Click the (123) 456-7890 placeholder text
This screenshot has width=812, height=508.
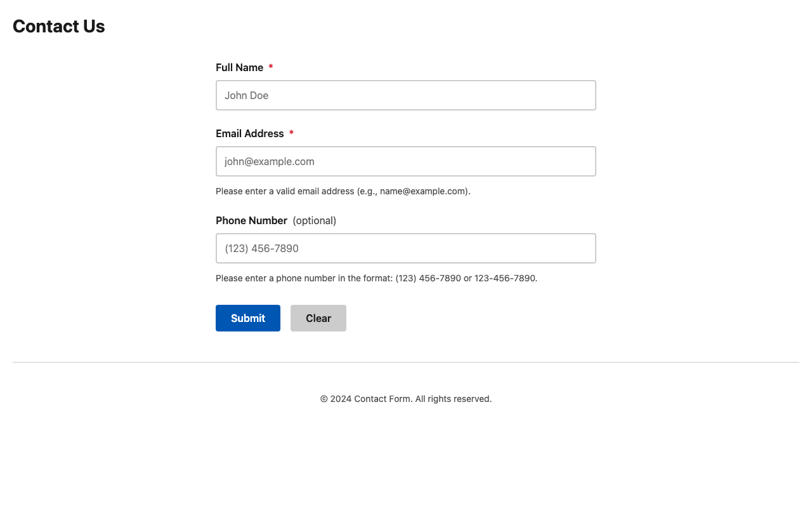click(x=261, y=248)
